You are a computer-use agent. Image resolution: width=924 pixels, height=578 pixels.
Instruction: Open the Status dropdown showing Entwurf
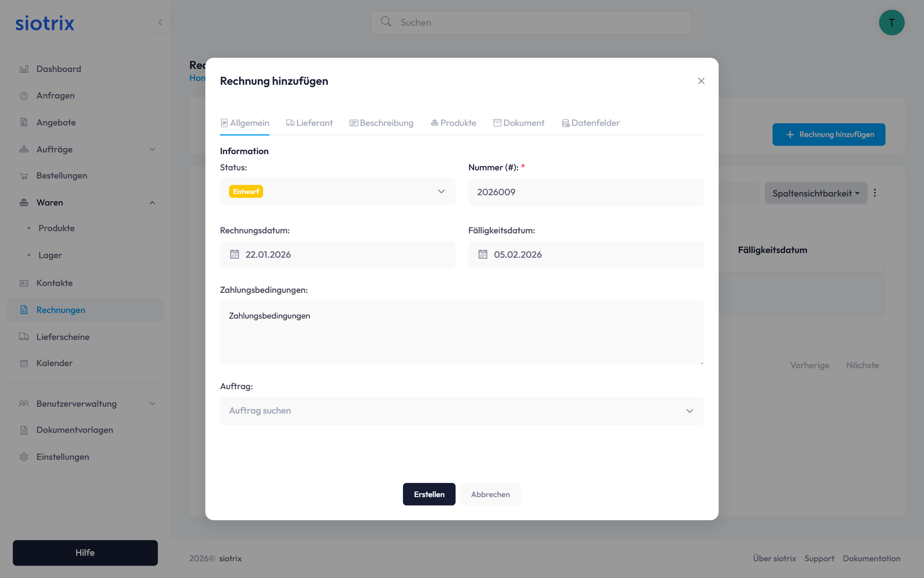coord(337,191)
